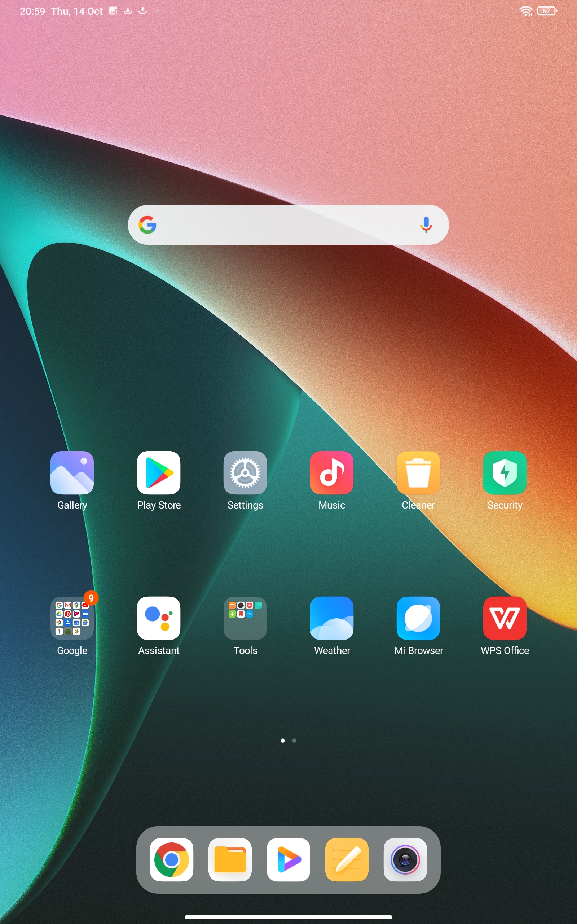Open Chrome from the dock
577x924 pixels.
tap(171, 859)
